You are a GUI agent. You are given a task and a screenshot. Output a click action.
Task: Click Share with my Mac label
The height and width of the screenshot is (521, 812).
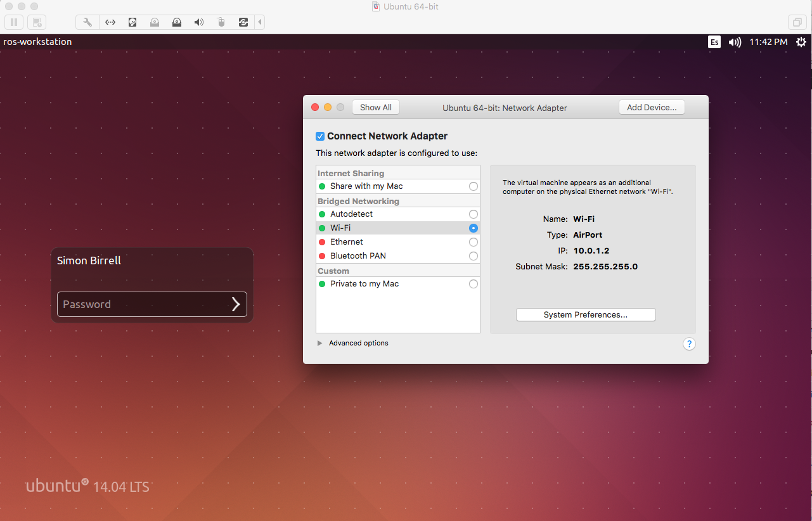(366, 186)
